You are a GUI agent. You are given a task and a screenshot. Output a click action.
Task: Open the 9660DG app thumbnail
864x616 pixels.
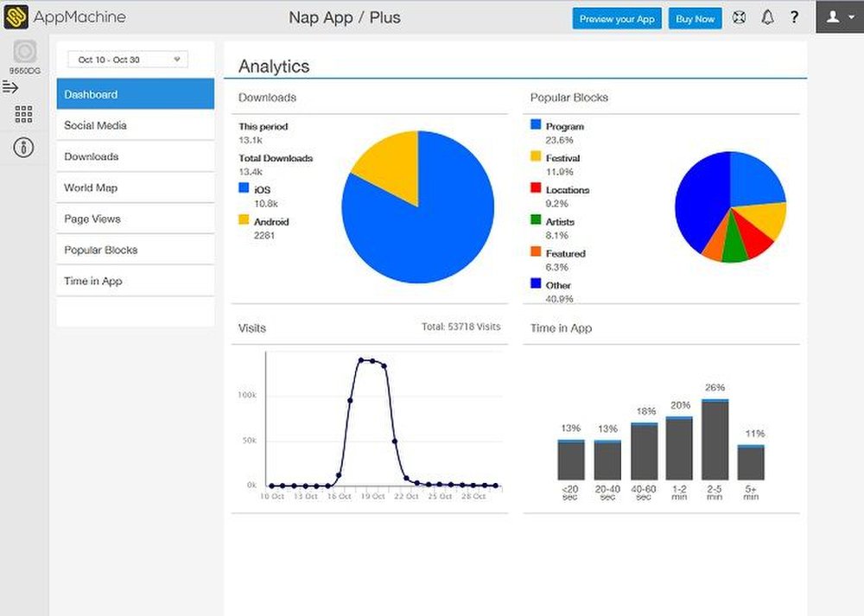(x=24, y=52)
